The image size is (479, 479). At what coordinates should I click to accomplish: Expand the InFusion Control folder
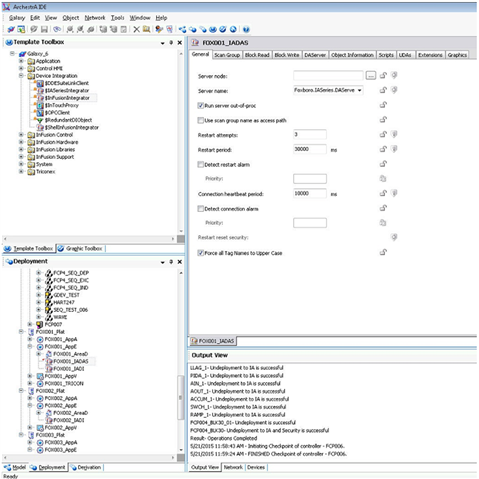click(21, 135)
